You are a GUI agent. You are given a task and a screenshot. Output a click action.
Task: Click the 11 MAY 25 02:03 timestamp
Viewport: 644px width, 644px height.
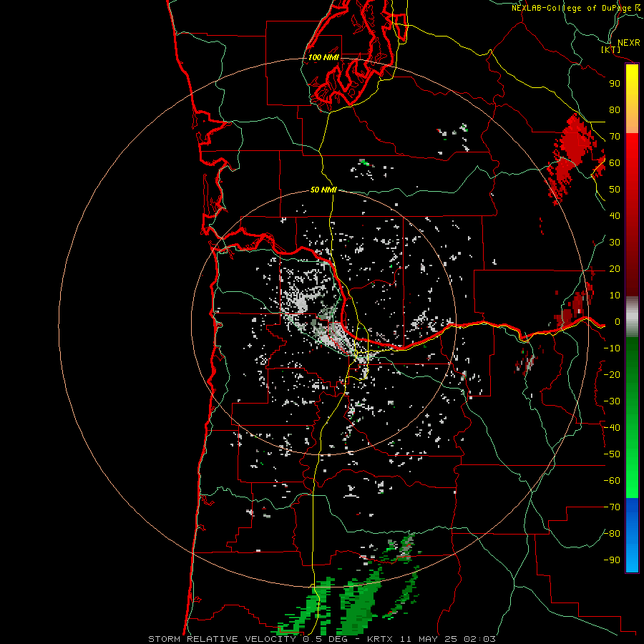[448, 639]
